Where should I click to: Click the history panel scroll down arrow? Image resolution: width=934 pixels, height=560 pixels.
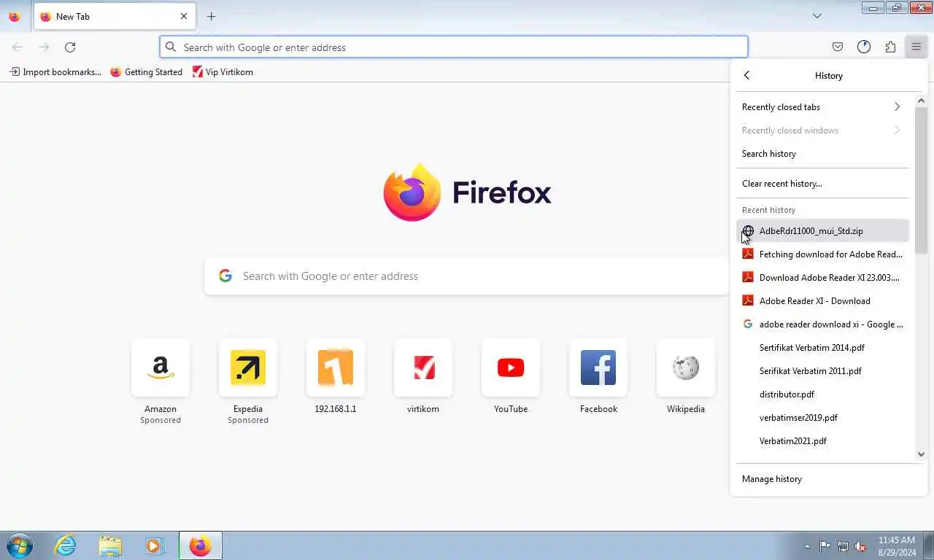(921, 454)
